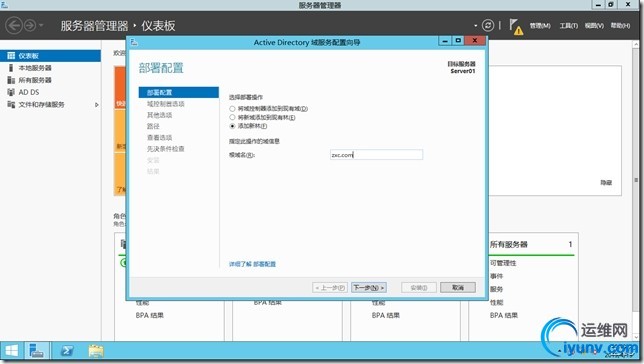Click the refresh icon in header
Image resolution: width=644 pixels, height=364 pixels.
tap(488, 25)
